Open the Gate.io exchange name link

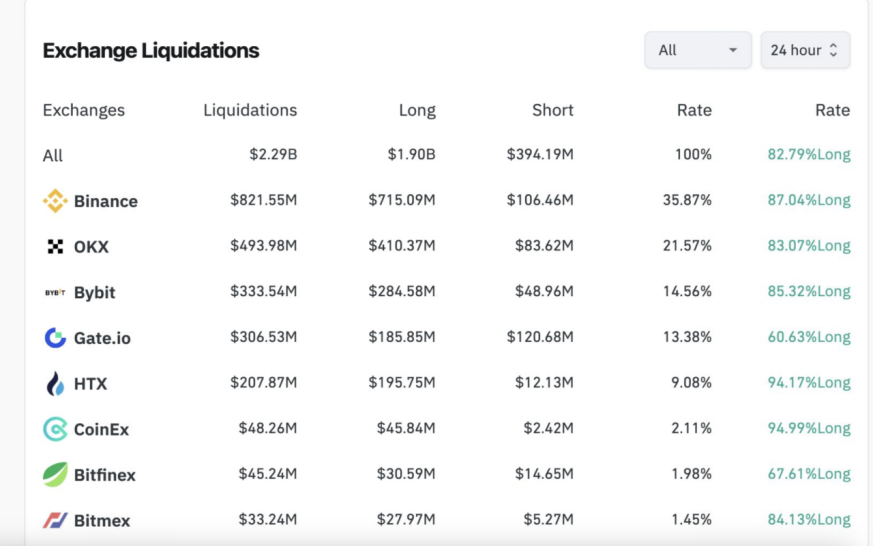[102, 338]
